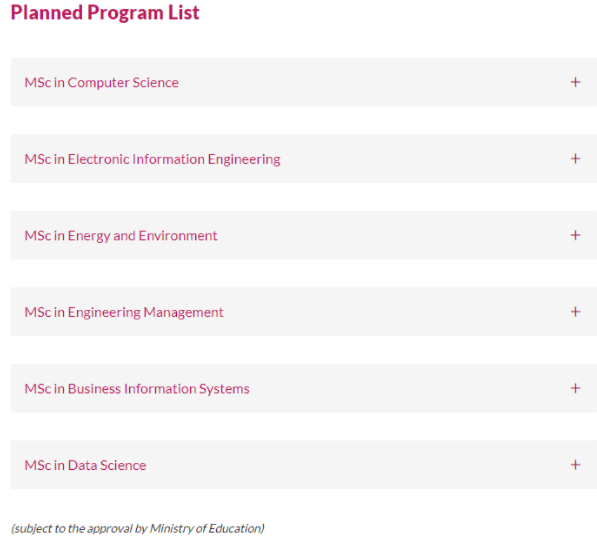Click plus icon beside Energy and Environment
Viewport: 597px width, 559px height.
click(575, 235)
